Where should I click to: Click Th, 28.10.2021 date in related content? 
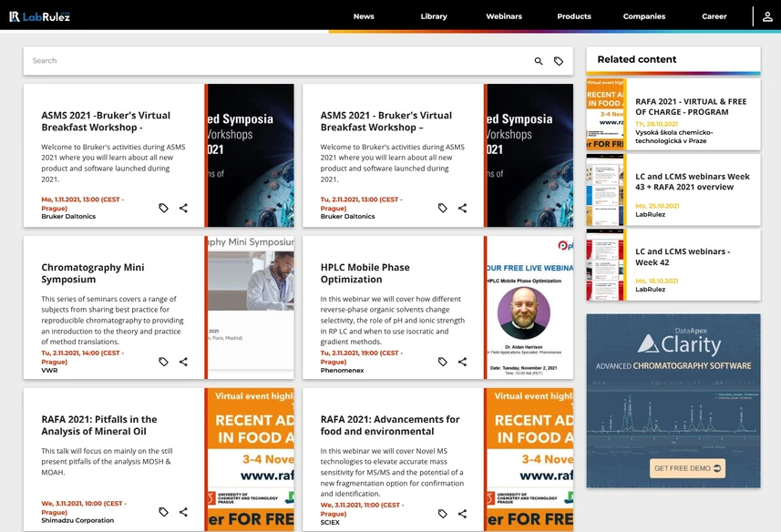[656, 124]
